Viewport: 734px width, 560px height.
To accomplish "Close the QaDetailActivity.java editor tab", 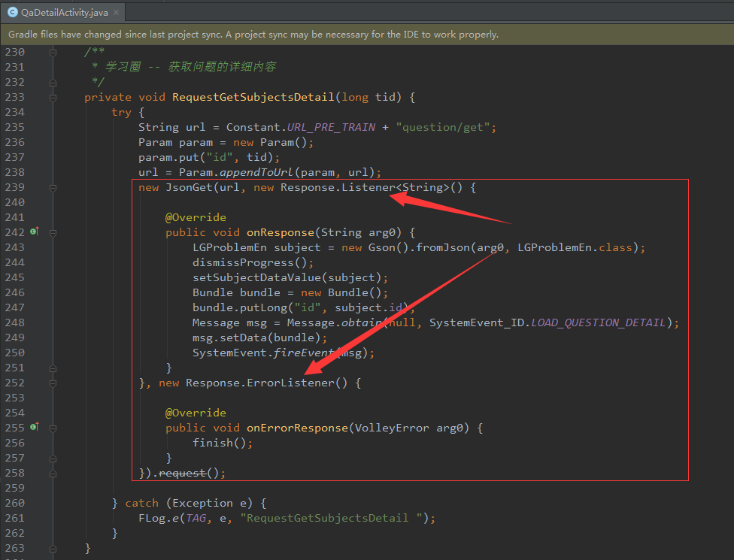I will [115, 12].
